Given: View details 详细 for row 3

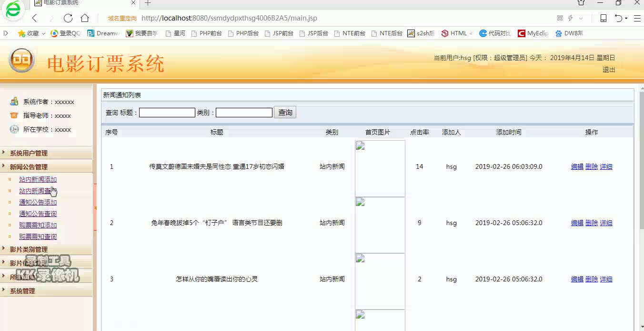Looking at the screenshot, I should pos(606,279).
